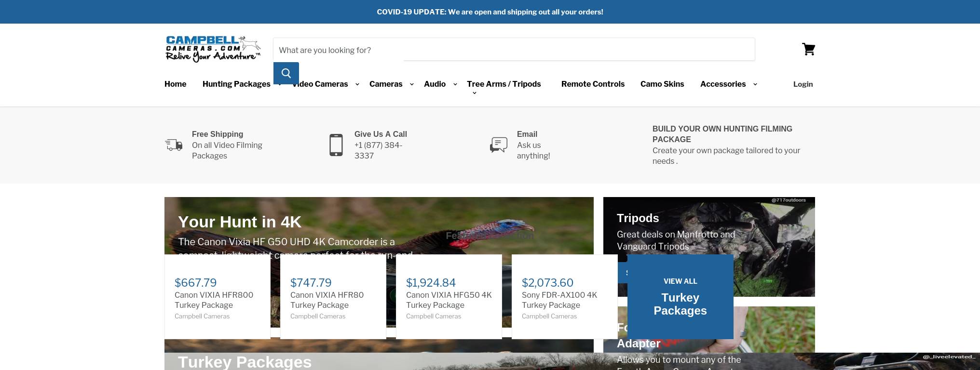Open Remote Controls menu item
Image resolution: width=980 pixels, height=370 pixels.
[x=593, y=84]
